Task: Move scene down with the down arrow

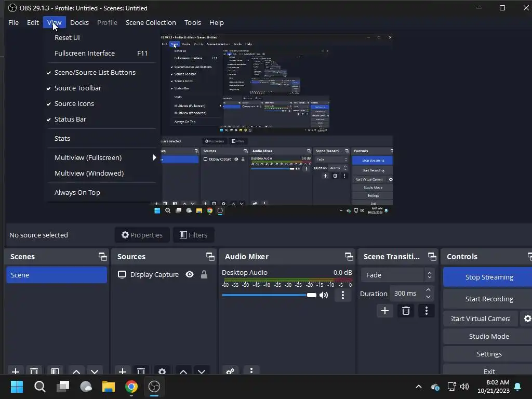Action: point(95,371)
